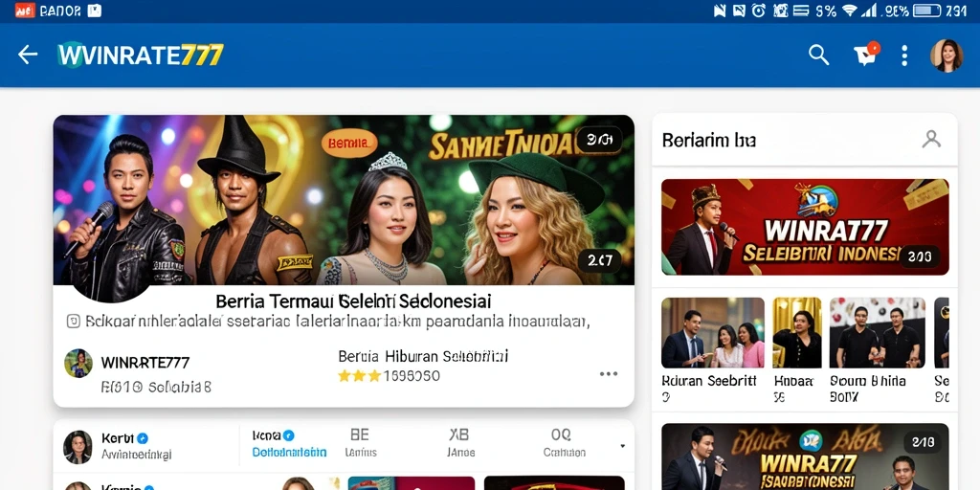Click the WINRRTE777 channel avatar
This screenshot has width=980, height=490.
coord(78,363)
